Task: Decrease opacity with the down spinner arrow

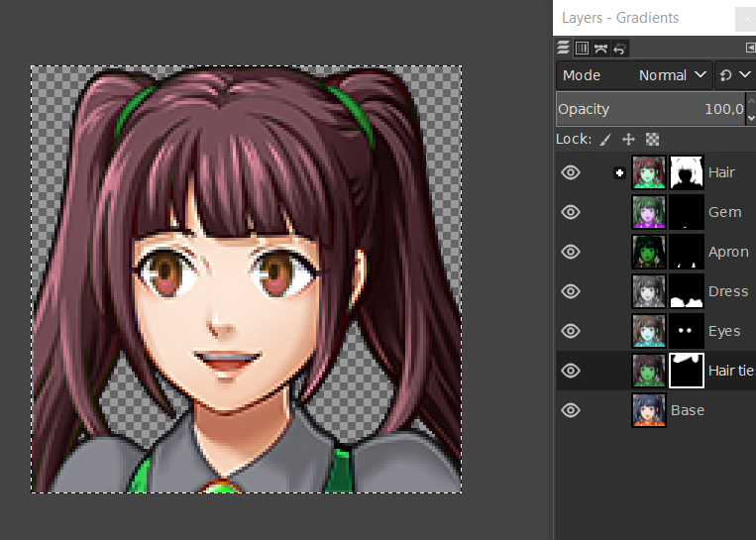Action: [751, 117]
